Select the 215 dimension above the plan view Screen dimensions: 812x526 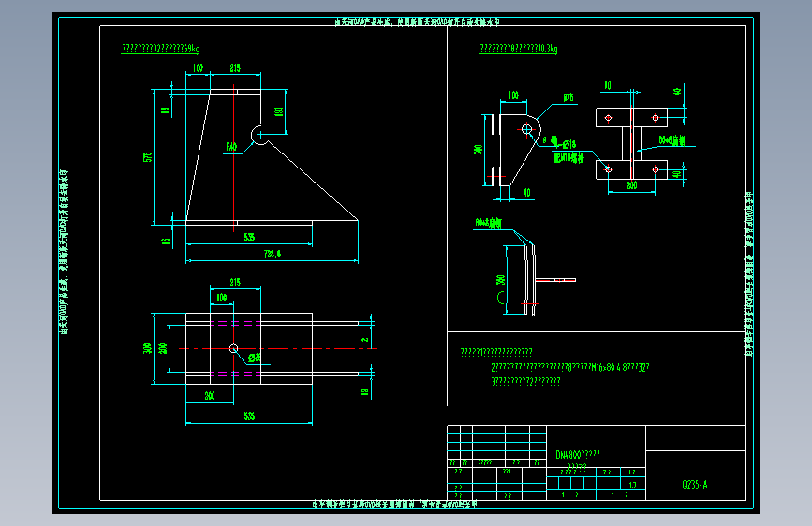coord(235,282)
